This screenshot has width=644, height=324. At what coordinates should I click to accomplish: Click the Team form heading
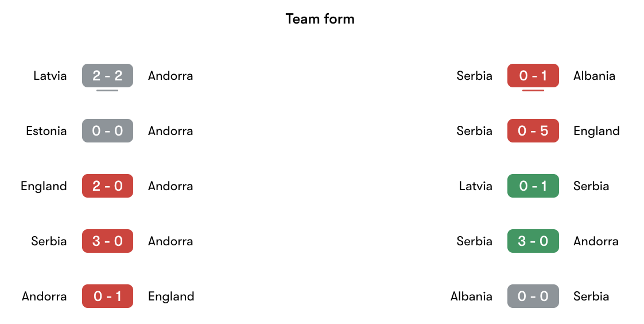320,19
